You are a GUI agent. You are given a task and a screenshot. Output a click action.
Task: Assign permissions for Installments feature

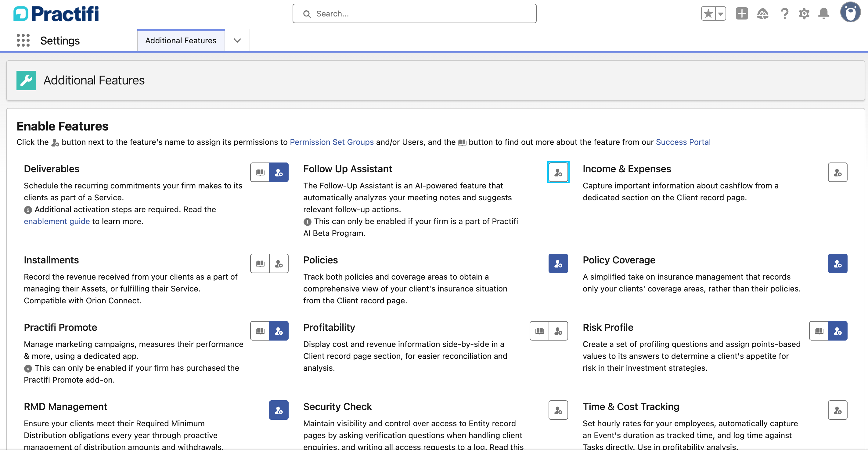(x=279, y=263)
